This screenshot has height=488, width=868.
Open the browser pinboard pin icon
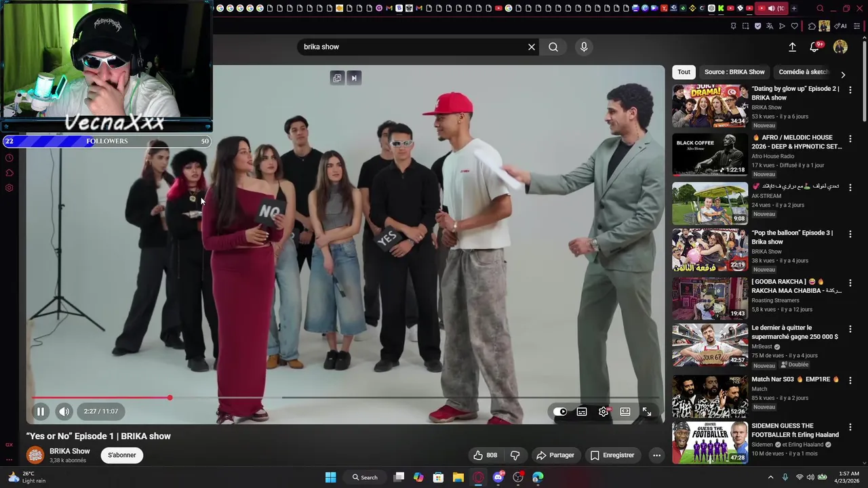(x=733, y=26)
